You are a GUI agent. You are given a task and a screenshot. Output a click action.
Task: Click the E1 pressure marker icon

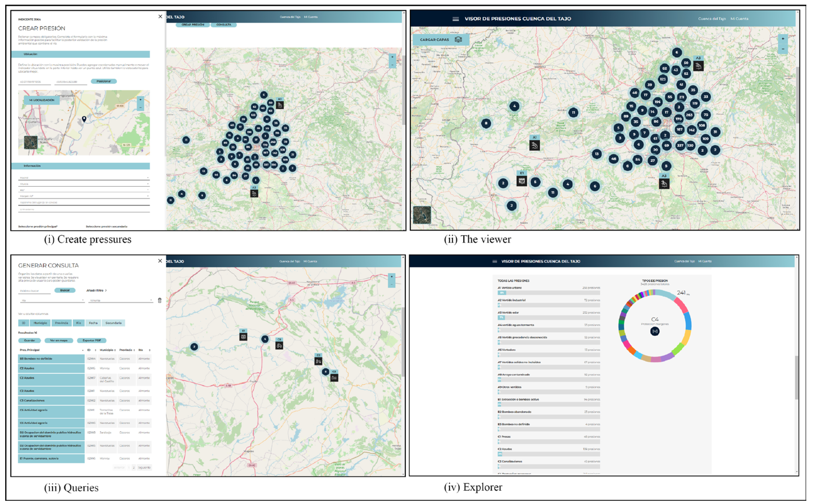tap(522, 181)
